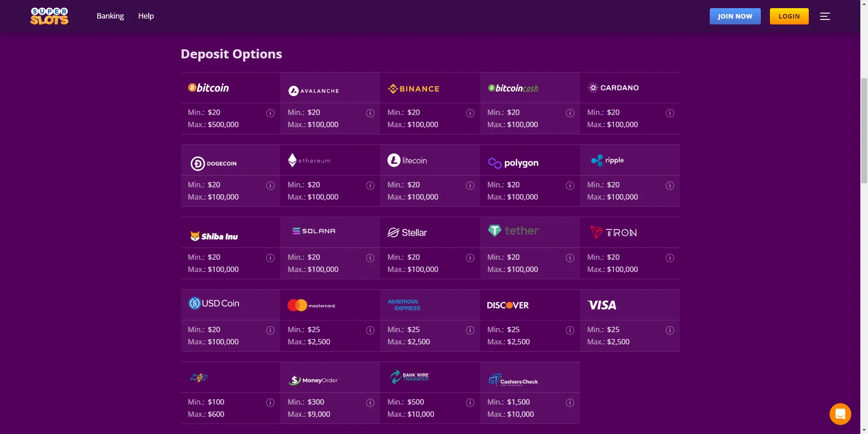Open info icon for American Express limits

pos(470,330)
